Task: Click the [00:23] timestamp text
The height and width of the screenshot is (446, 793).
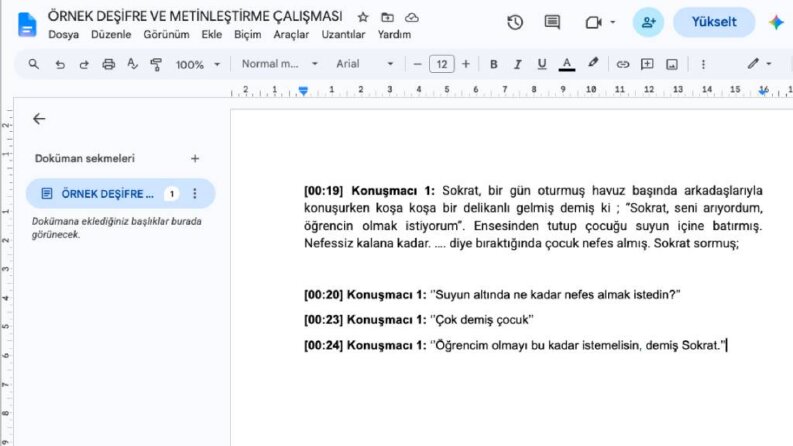Action: coord(324,320)
